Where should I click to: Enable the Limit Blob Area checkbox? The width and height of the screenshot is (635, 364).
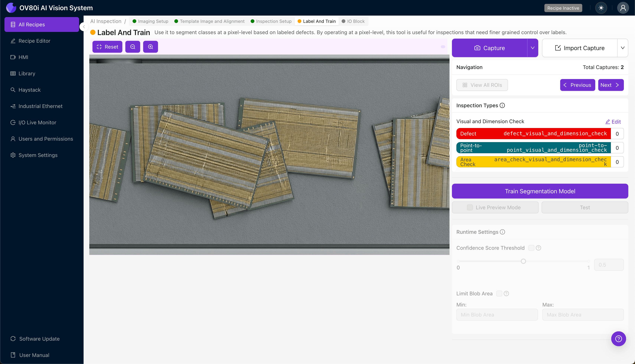click(x=499, y=293)
